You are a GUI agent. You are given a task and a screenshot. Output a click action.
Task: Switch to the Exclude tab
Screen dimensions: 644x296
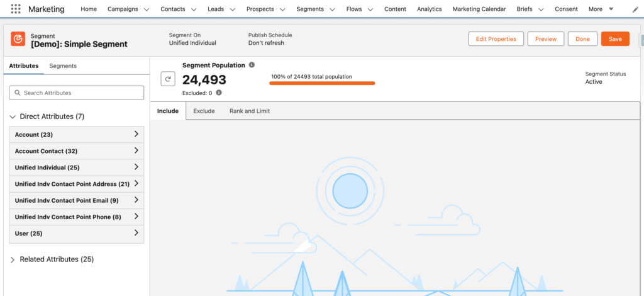[204, 111]
